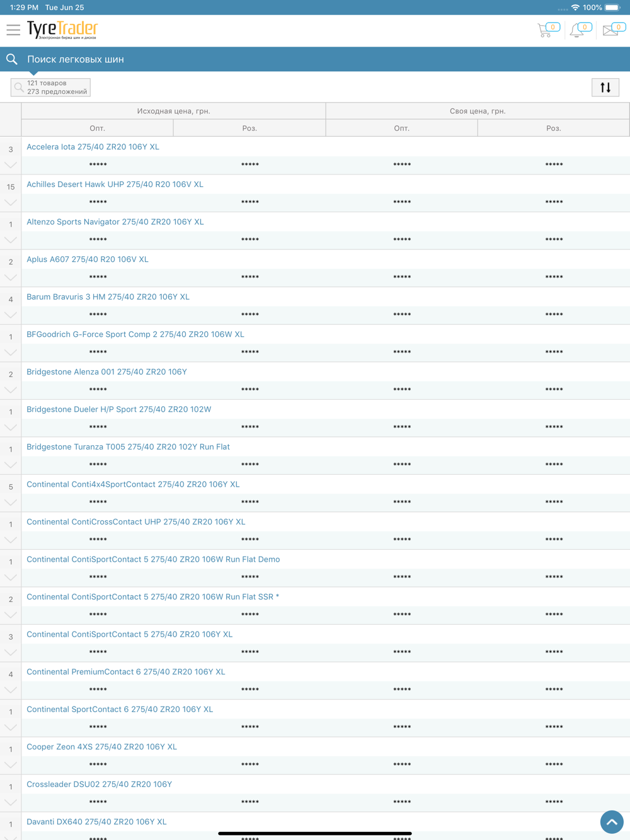Open Continental SportContact 6 link
The image size is (630, 840).
point(120,709)
